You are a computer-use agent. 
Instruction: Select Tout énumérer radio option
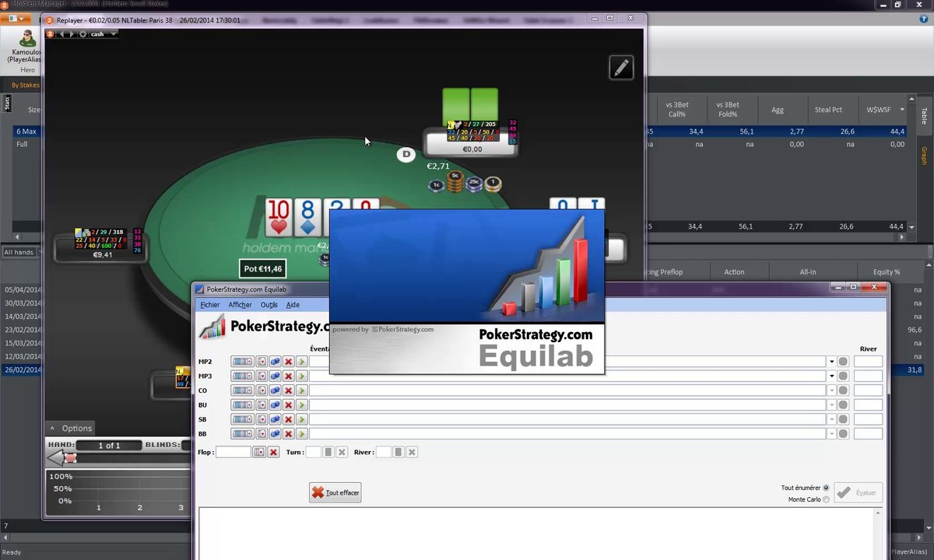pos(826,488)
